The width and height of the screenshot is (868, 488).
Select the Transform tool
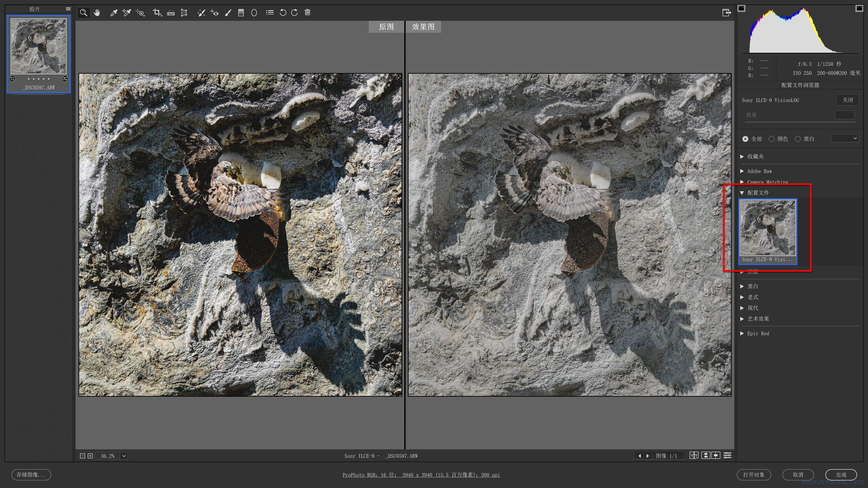coord(184,13)
